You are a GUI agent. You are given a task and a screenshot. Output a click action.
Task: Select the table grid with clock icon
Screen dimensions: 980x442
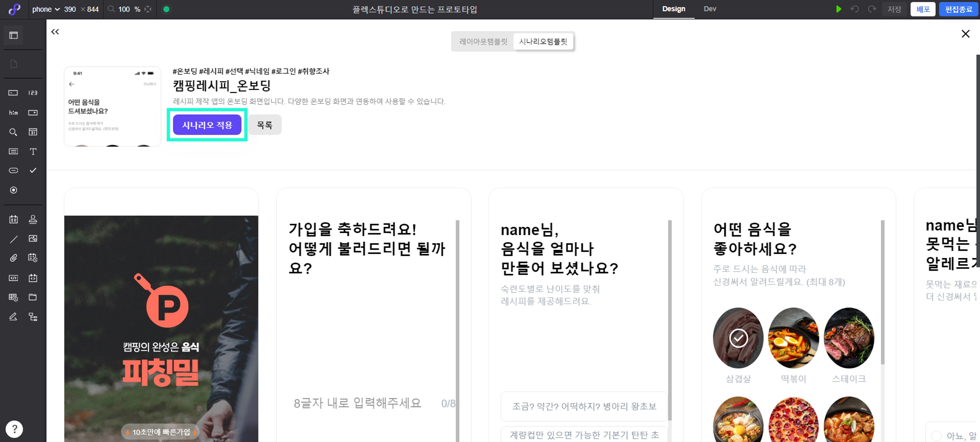click(x=13, y=297)
